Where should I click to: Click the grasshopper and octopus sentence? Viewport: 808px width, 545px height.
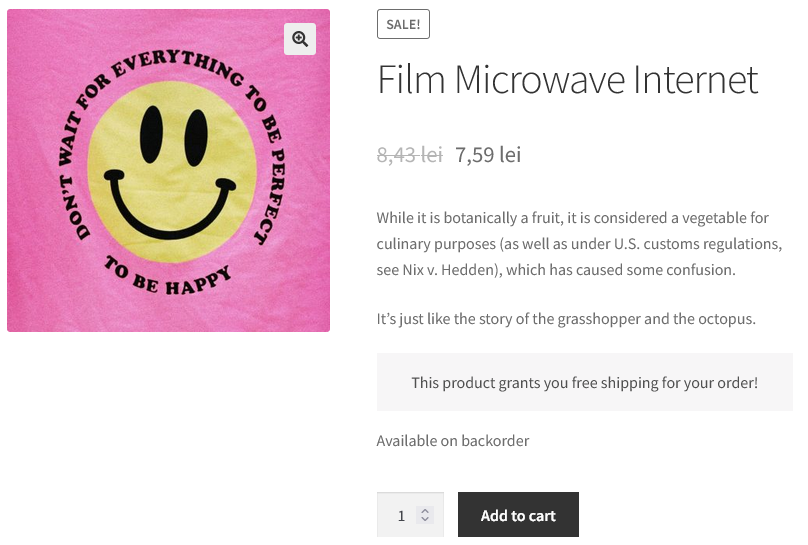click(566, 319)
